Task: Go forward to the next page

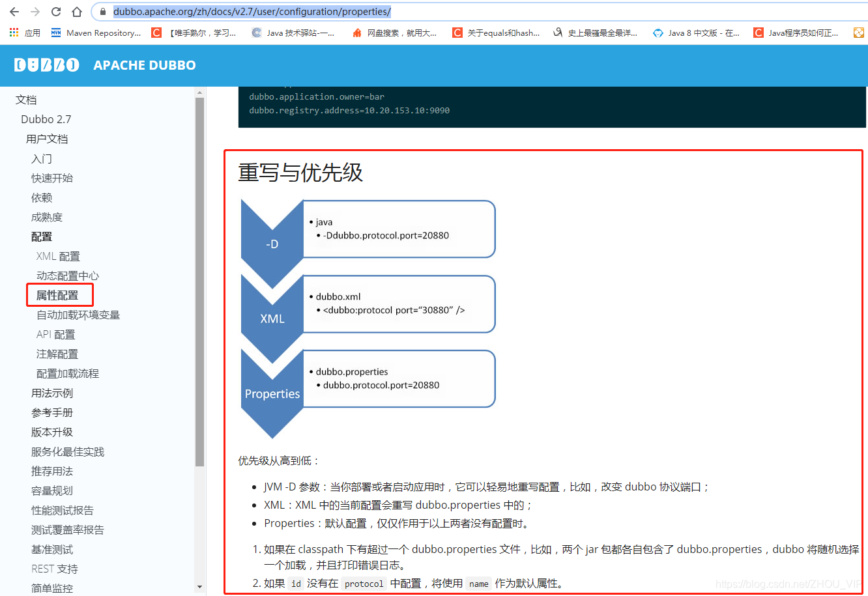Action: (x=35, y=12)
